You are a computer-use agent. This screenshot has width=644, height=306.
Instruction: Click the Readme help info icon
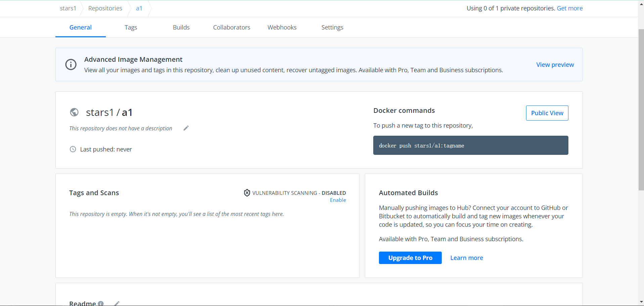(101, 303)
